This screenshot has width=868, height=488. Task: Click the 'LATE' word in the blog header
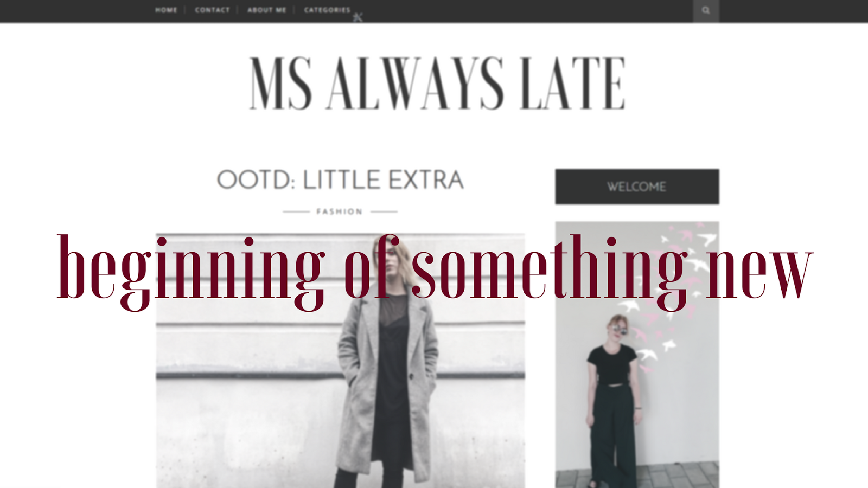[573, 83]
